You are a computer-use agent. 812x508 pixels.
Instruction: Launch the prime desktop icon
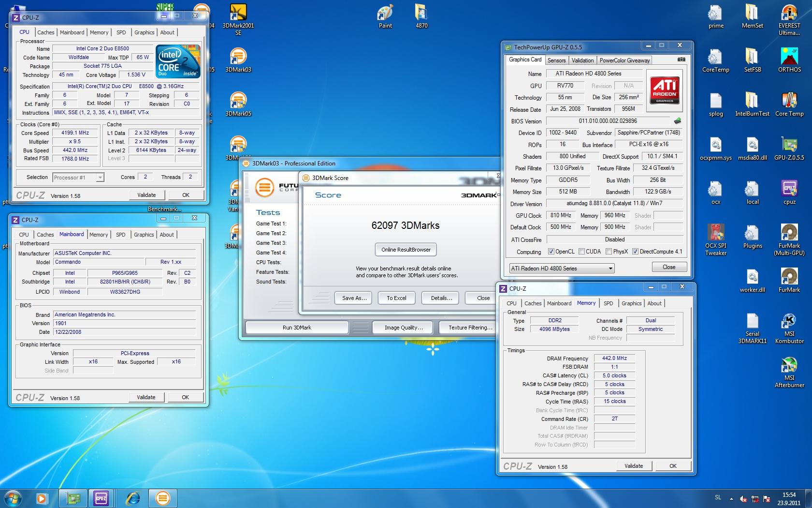tap(716, 17)
